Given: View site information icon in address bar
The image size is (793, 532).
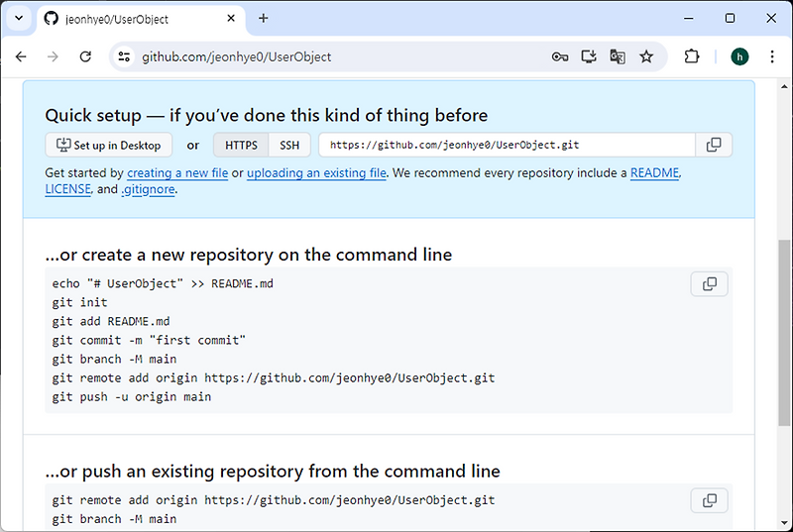Looking at the screenshot, I should click(124, 56).
